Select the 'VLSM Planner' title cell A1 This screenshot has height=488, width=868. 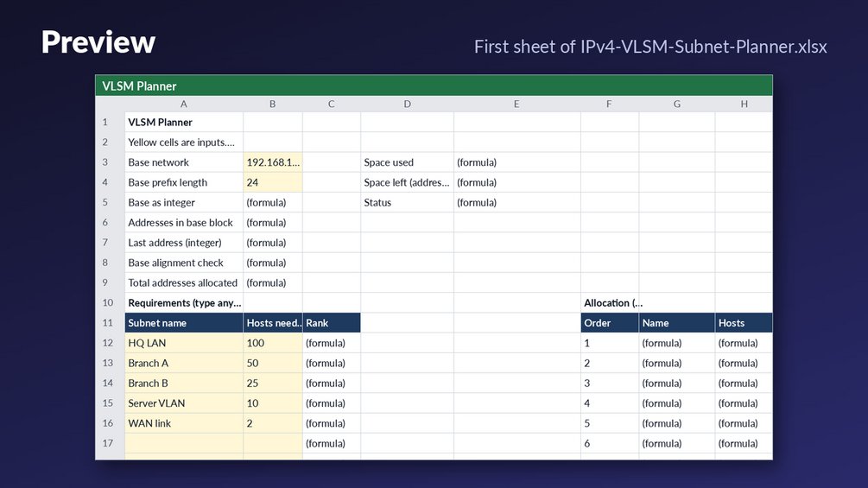(184, 123)
